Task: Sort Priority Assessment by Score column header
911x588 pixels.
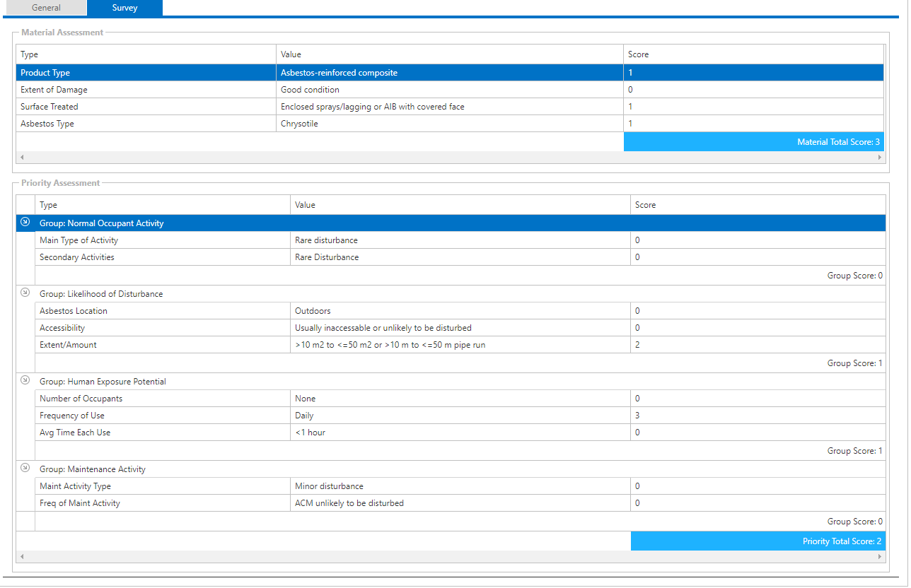Action: pos(645,205)
